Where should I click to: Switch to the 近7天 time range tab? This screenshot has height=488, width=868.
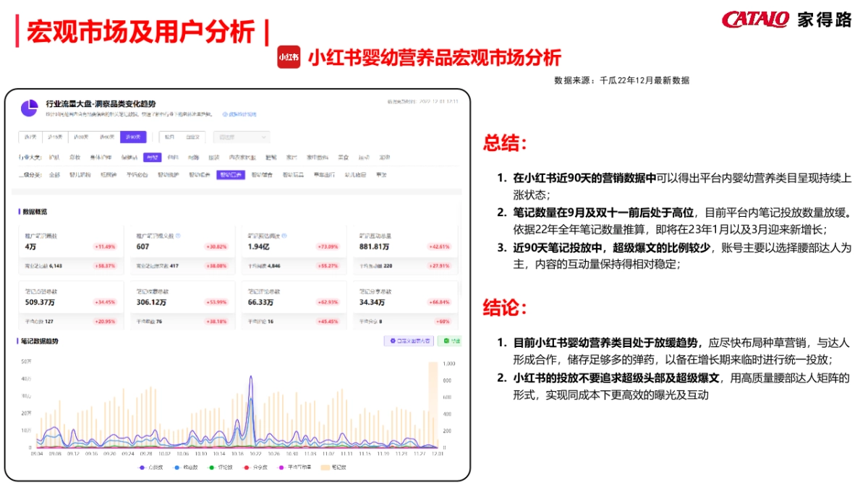(x=28, y=137)
